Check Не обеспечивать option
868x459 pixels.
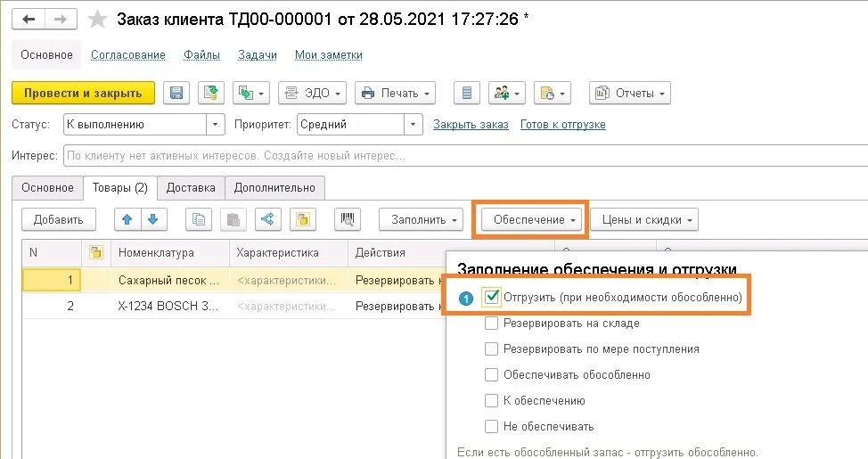tap(492, 426)
